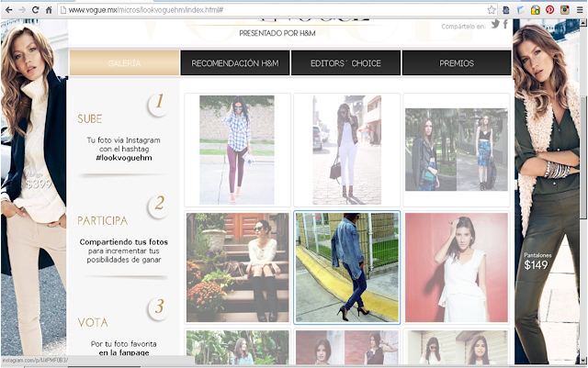Screen dimensions: 588x368
Task: Share the page on Twitter
Action: 495,25
